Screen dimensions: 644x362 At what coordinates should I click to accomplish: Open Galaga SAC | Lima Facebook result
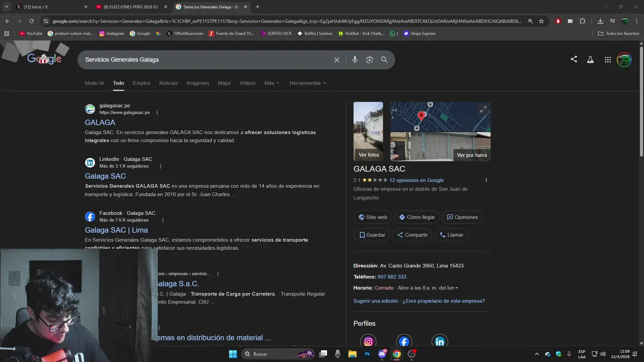click(116, 230)
